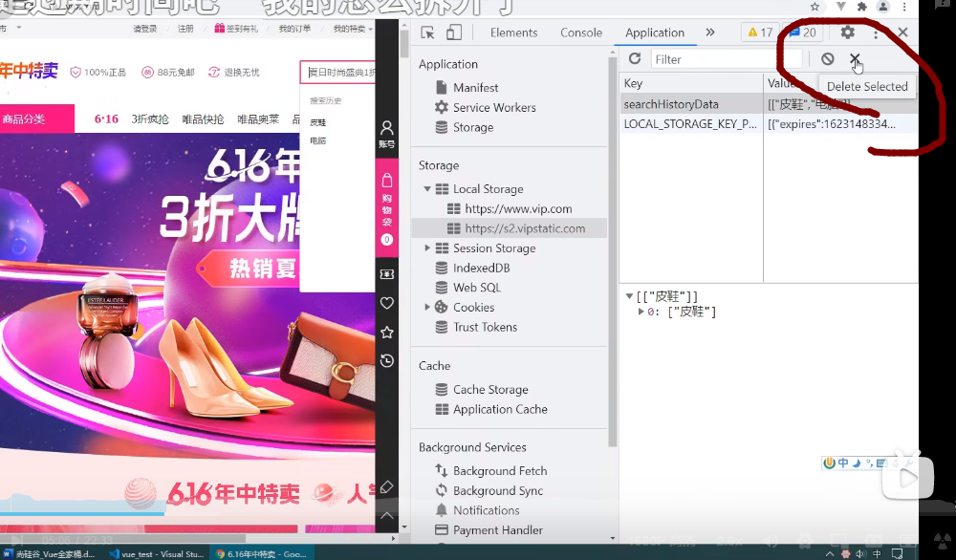Focus the Filter input field
The height and width of the screenshot is (560, 956).
click(727, 59)
